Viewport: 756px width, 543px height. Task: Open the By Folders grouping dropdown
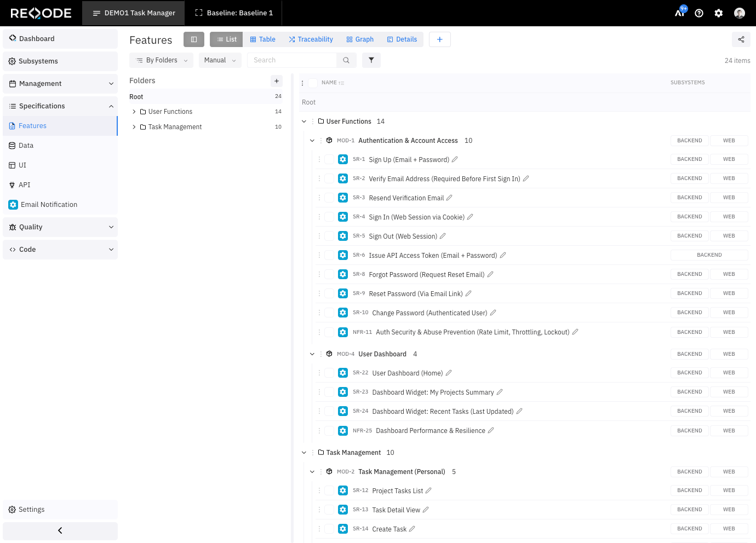(x=162, y=60)
